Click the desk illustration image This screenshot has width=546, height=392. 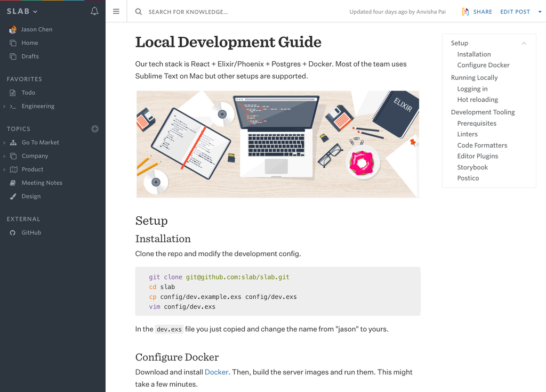tap(277, 144)
